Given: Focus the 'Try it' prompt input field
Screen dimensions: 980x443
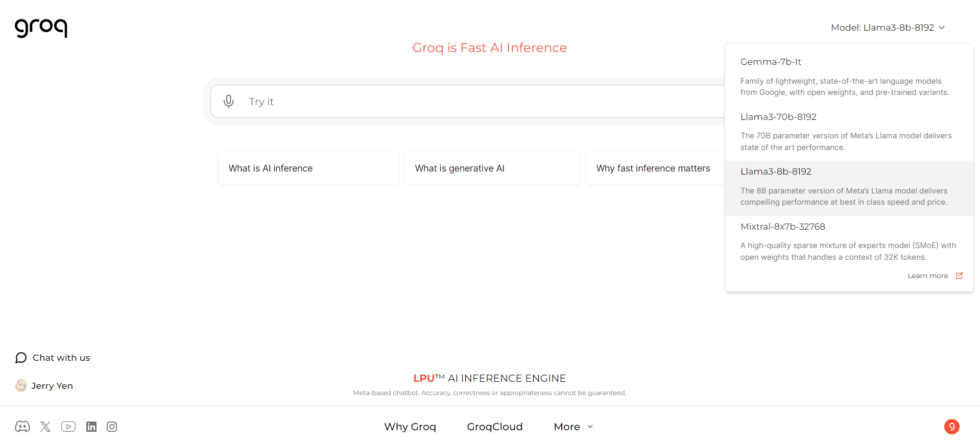Looking at the screenshot, I should pos(468,101).
